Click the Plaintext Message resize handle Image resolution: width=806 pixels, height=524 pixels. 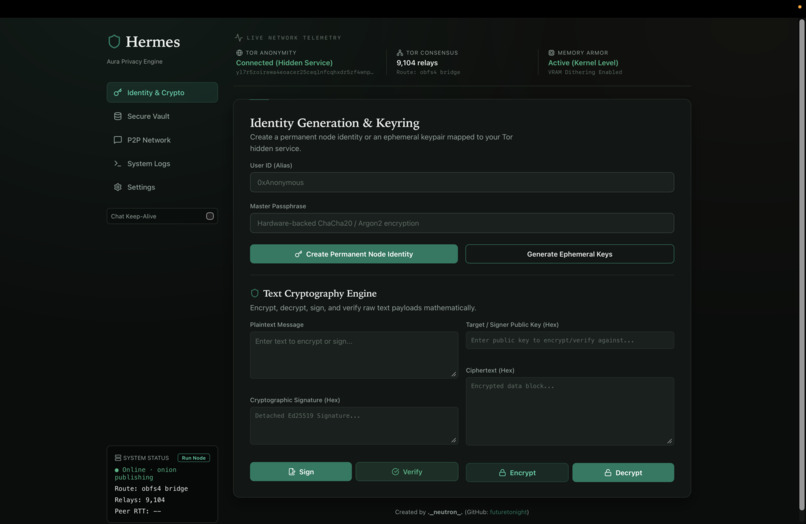coord(453,374)
